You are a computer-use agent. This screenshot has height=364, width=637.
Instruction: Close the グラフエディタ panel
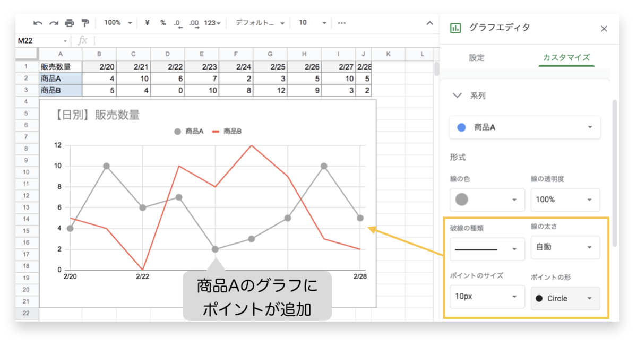604,29
